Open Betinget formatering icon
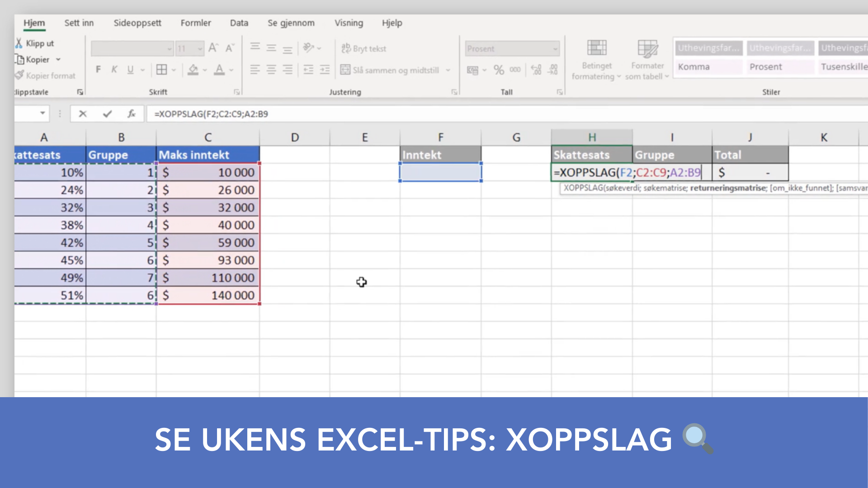The image size is (868, 488). coord(596,48)
